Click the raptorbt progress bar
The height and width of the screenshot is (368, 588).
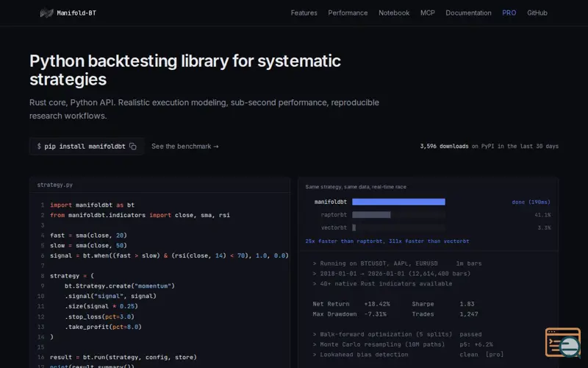click(398, 215)
